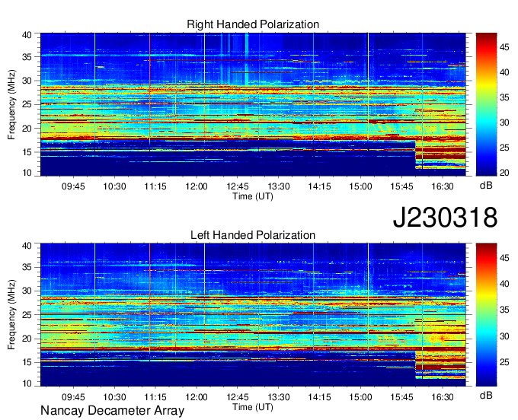Click the 25 dB mark on the Right Handed color bar
This screenshot has width=518, height=420.
504,148
